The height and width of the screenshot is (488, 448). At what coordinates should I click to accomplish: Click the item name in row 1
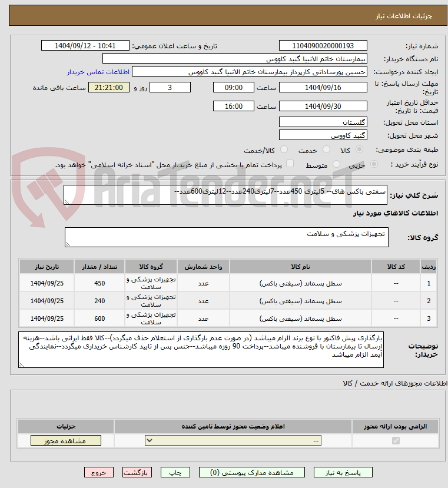coord(300,283)
